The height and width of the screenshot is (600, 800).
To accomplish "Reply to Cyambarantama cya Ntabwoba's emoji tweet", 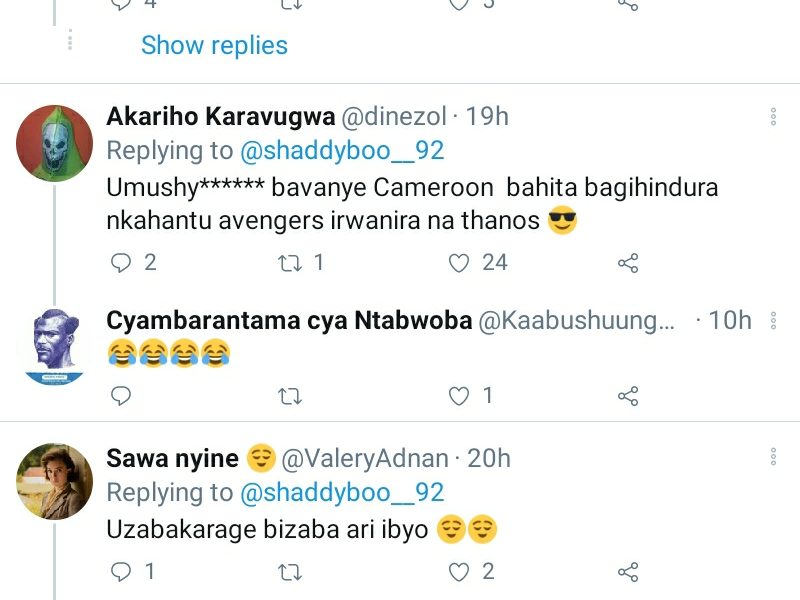I will pyautogui.click(x=121, y=396).
